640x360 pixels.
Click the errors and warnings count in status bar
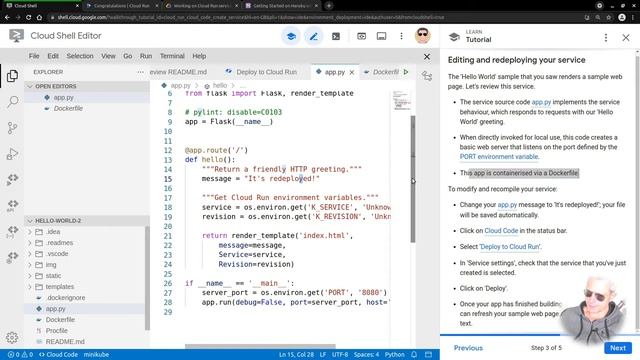[x=20, y=354]
